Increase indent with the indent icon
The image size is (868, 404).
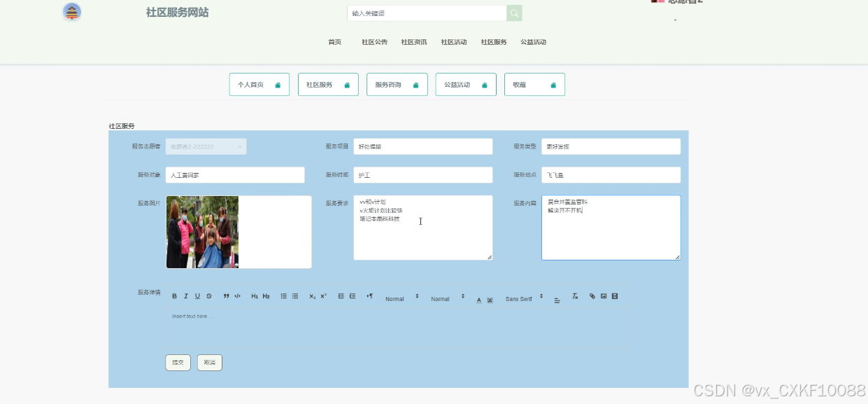353,296
